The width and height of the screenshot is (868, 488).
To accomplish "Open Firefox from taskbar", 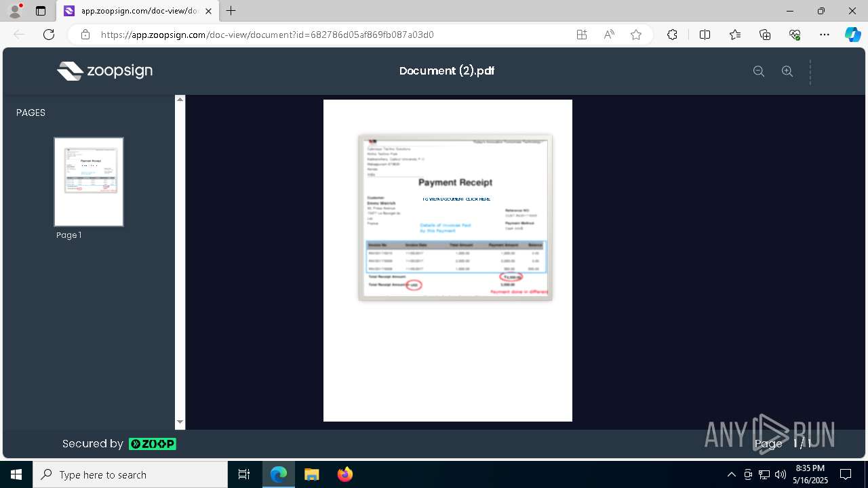I will [x=345, y=474].
